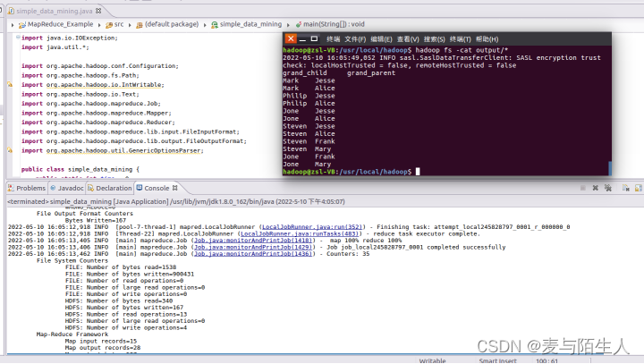Viewport: 644px width, 364px height.
Task: Open the terminal's 查看(V) menu
Action: coord(408,39)
